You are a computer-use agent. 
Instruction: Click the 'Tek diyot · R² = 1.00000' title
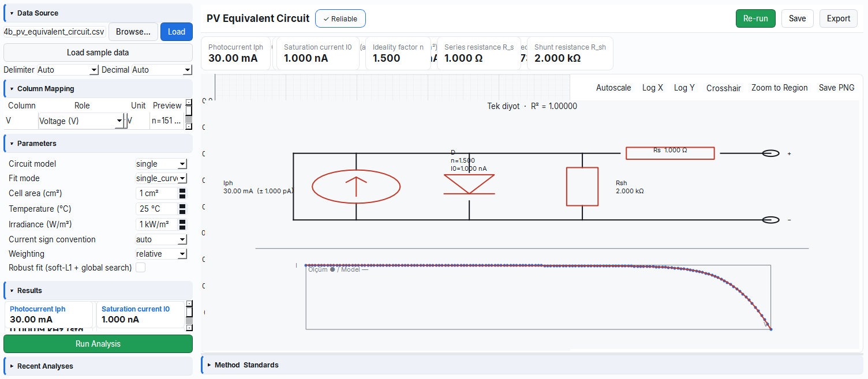(x=532, y=106)
